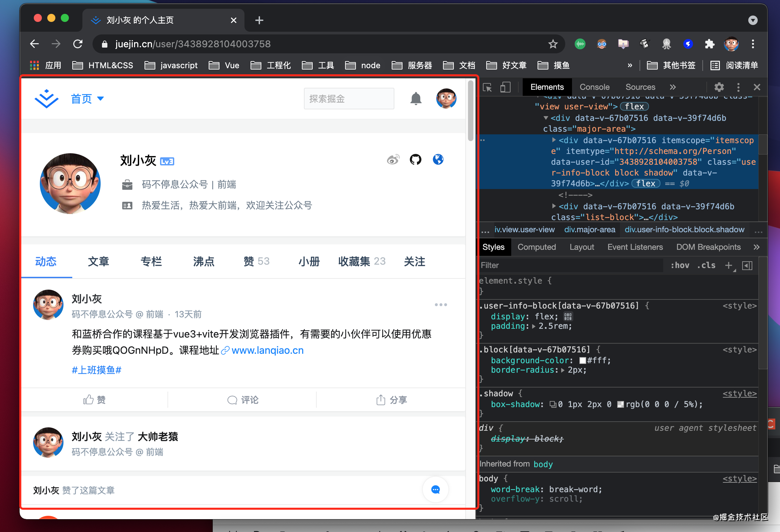Click the GitHub icon on profile
780x532 pixels.
(415, 159)
